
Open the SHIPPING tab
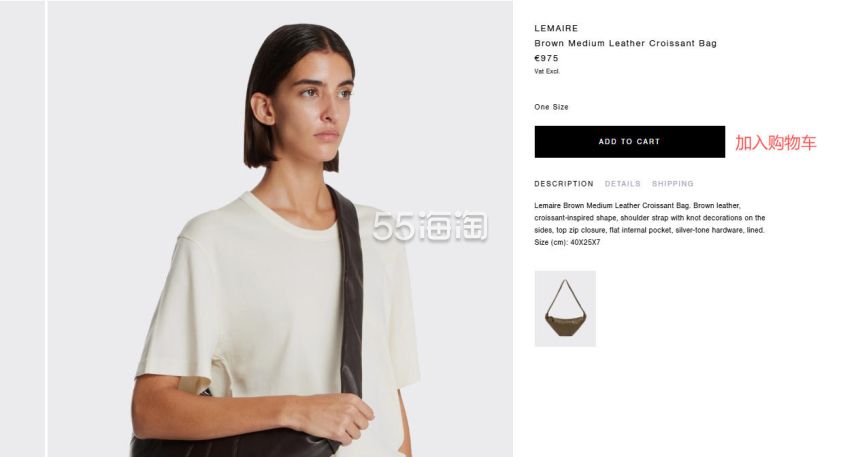click(x=672, y=184)
